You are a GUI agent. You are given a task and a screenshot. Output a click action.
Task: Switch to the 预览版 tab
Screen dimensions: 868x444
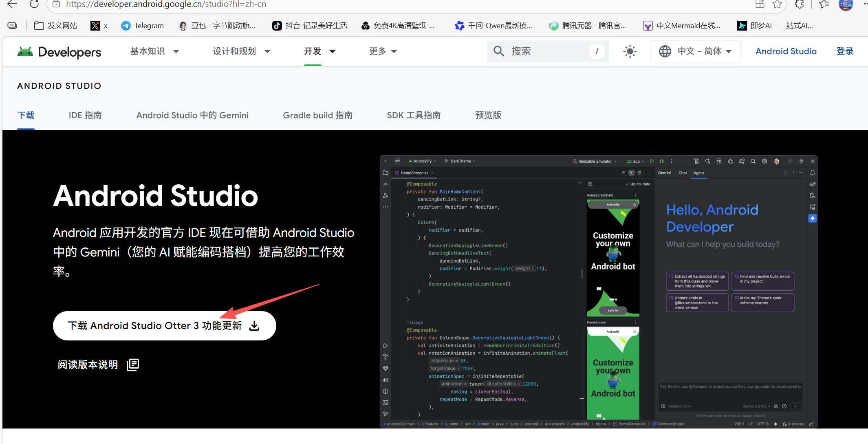click(488, 115)
